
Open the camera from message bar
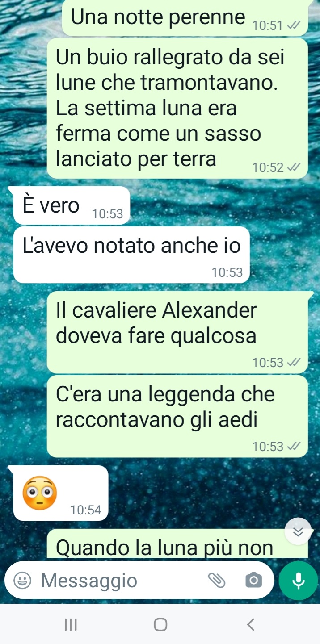[253, 581]
